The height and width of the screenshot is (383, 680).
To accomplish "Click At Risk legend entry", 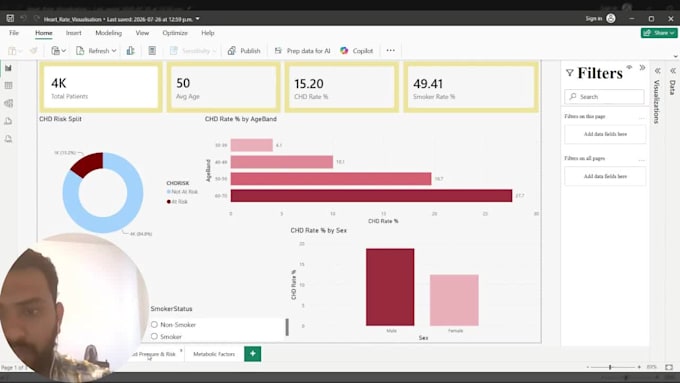I will point(177,202).
